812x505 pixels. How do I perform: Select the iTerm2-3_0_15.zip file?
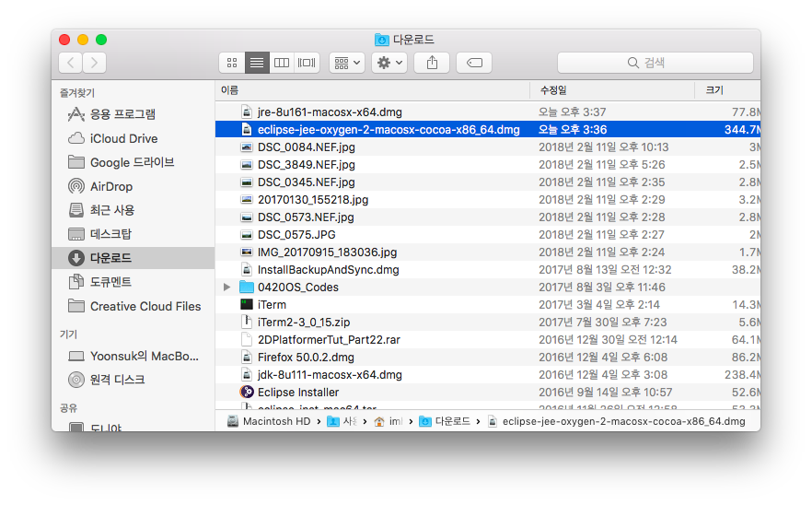(x=488, y=322)
